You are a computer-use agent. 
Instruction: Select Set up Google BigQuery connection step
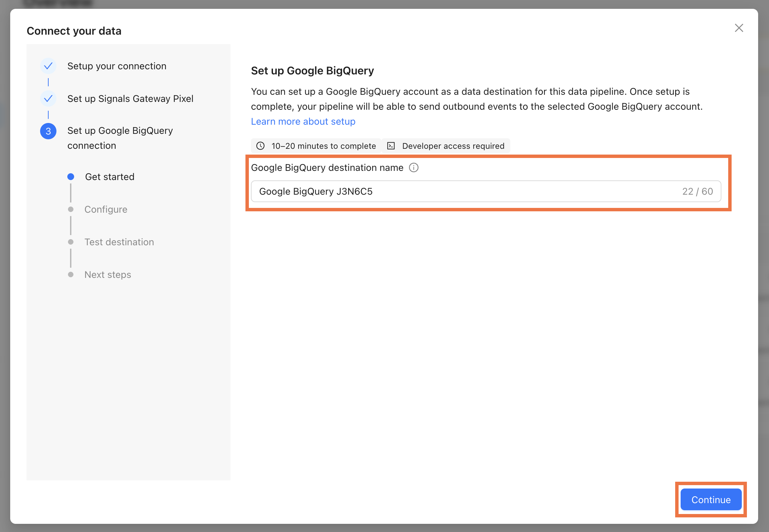click(120, 138)
